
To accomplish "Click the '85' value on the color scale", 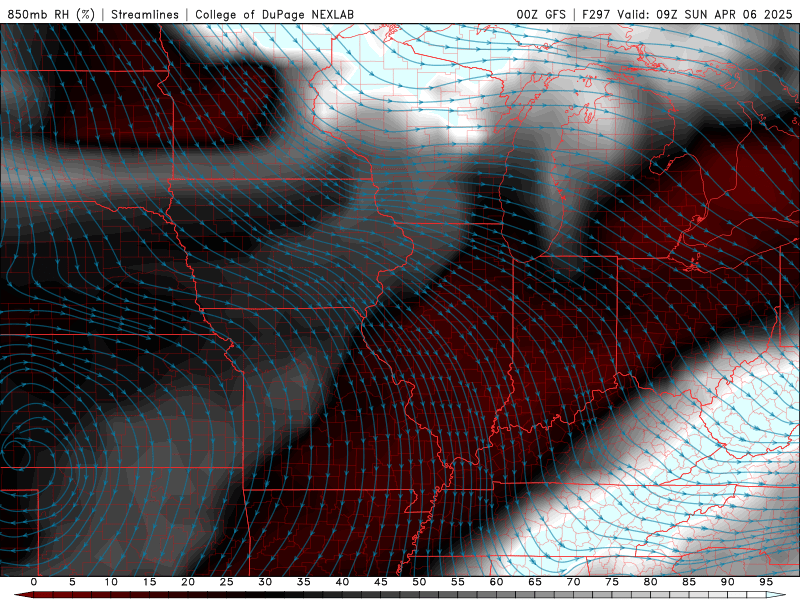I will pos(689,582).
